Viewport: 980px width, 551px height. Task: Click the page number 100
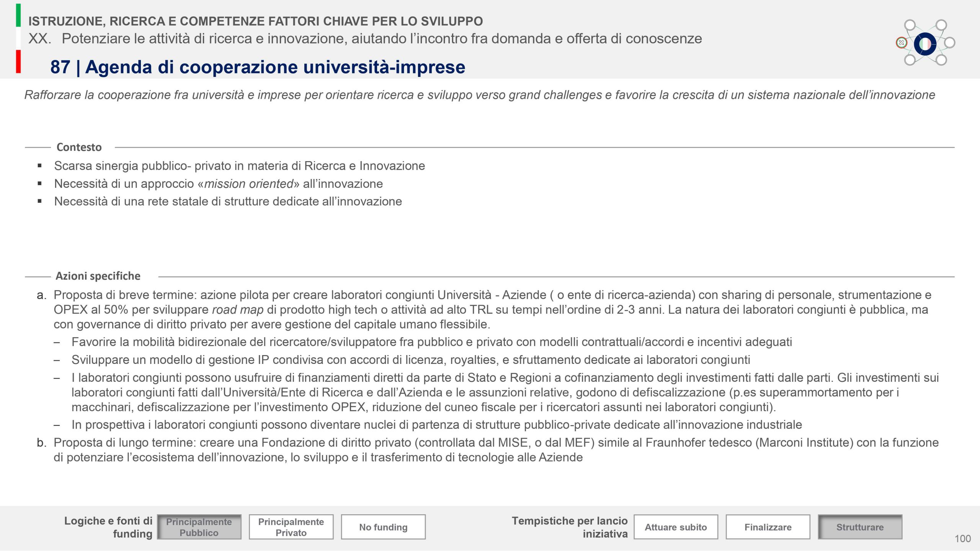click(x=962, y=539)
